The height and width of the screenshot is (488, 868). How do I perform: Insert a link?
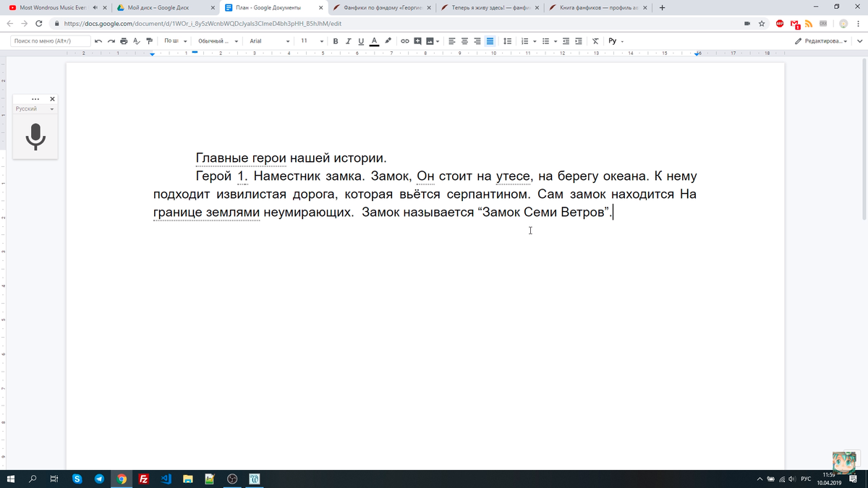pyautogui.click(x=404, y=41)
